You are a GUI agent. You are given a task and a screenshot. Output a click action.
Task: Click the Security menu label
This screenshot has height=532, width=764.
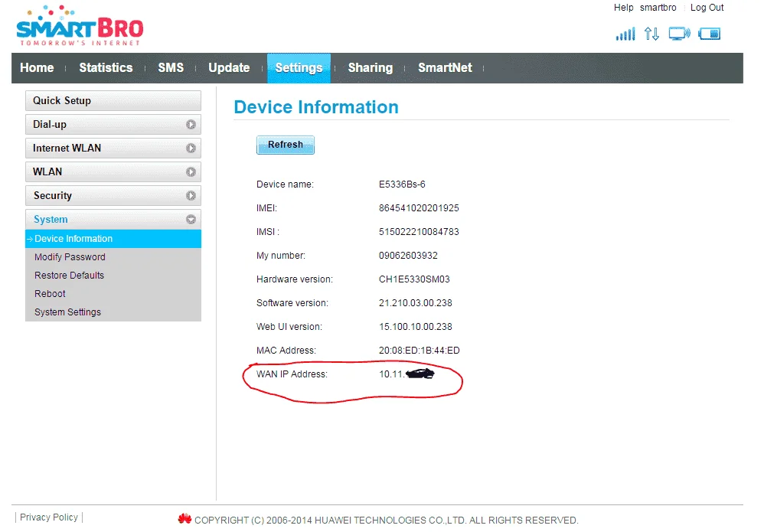click(x=53, y=196)
